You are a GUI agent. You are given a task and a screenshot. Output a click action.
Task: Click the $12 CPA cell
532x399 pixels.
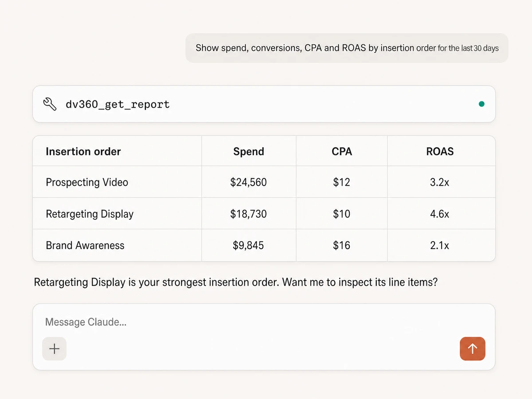point(342,182)
